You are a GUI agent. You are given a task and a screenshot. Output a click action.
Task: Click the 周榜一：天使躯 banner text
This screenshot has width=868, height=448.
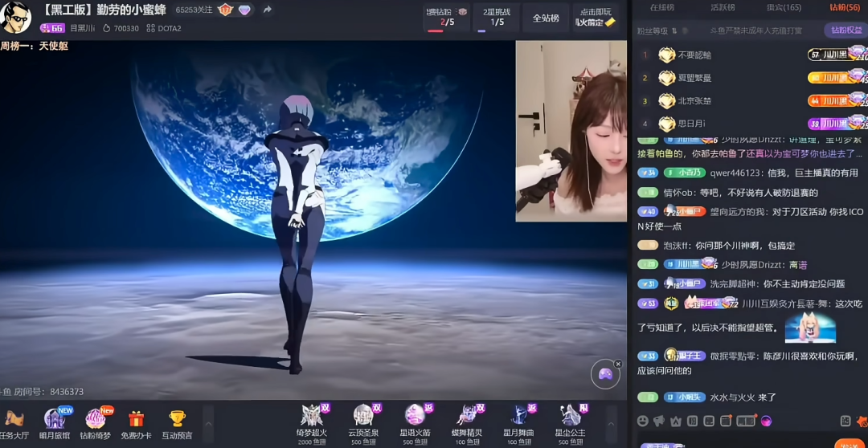pyautogui.click(x=35, y=47)
